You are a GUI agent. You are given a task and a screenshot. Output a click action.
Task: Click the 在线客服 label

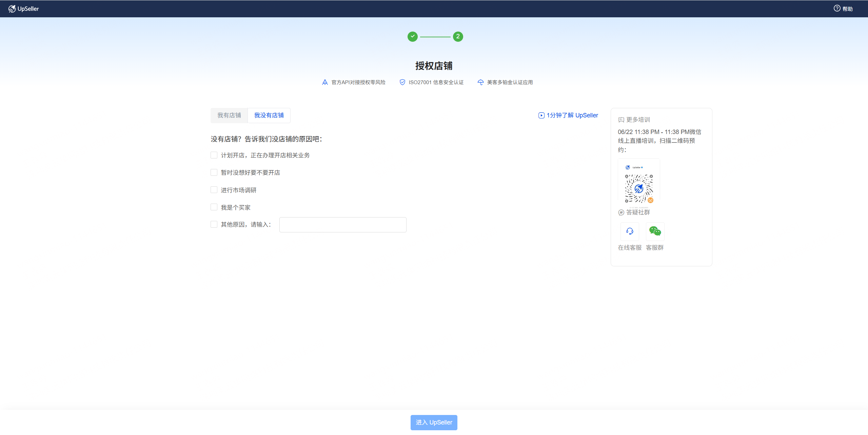tap(630, 248)
